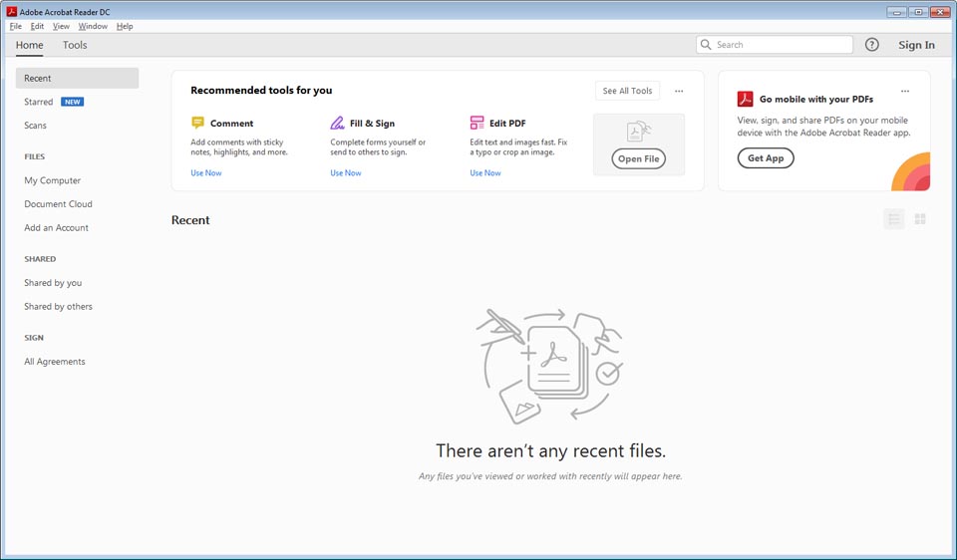Screen dimensions: 957x560
Task: Open Go mobile card options ellipsis
Action: click(x=905, y=91)
